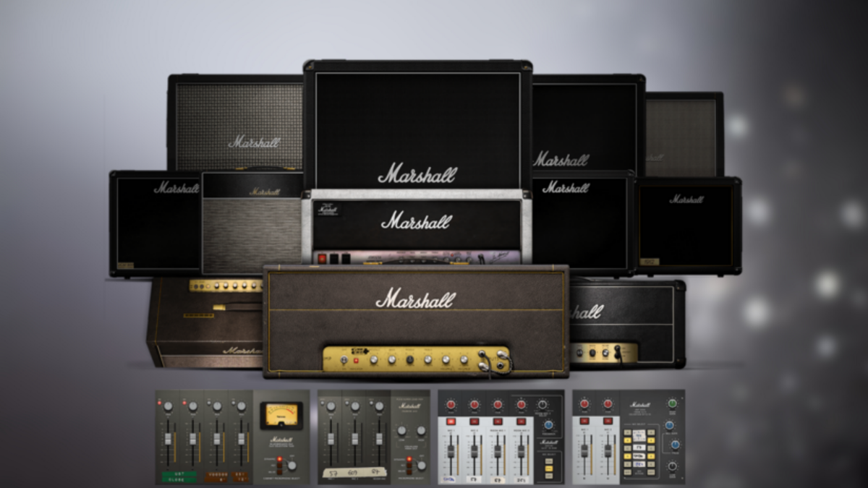Click the black knob above the blue knob, four-fader panel
This screenshot has height=488, width=868.
point(542,405)
